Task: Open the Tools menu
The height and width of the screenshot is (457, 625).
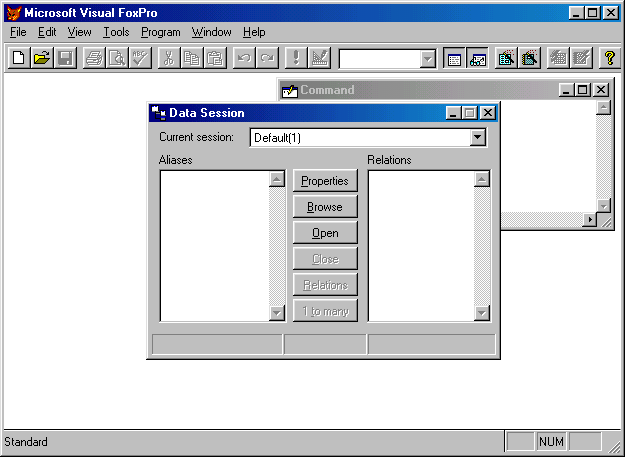Action: [x=116, y=32]
